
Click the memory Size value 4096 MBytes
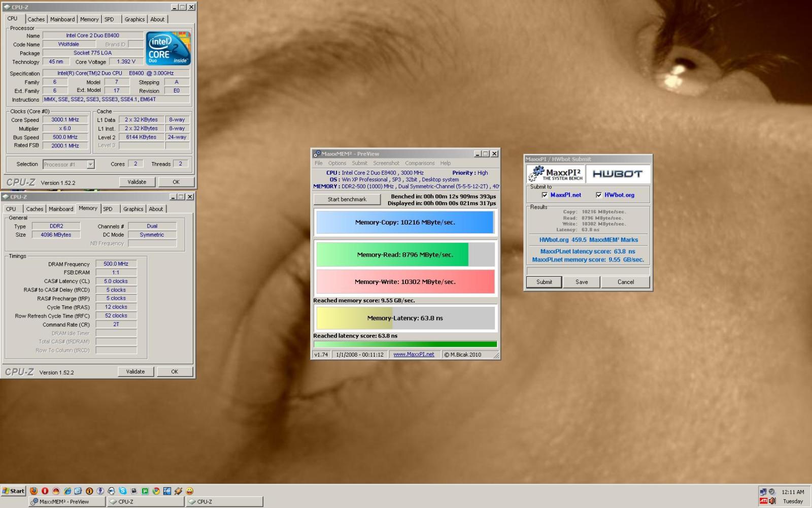click(56, 235)
